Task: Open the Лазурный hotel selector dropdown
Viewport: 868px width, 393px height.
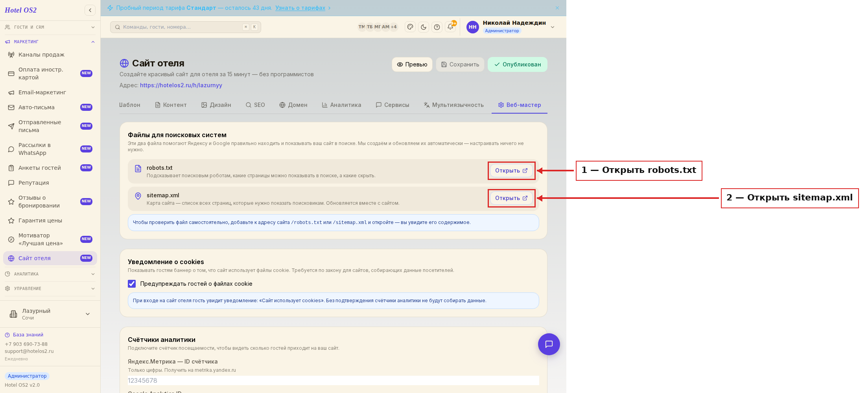Action: pos(50,314)
